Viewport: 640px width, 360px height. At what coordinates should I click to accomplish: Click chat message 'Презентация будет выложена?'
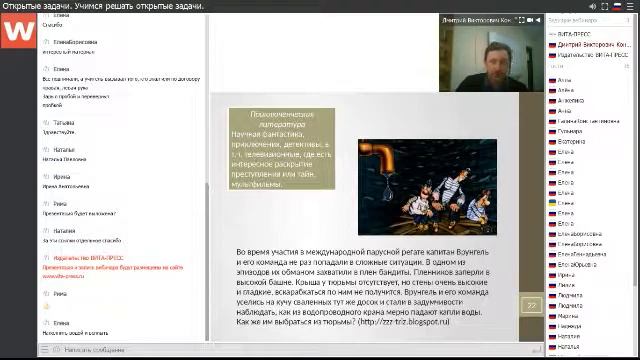point(79,213)
